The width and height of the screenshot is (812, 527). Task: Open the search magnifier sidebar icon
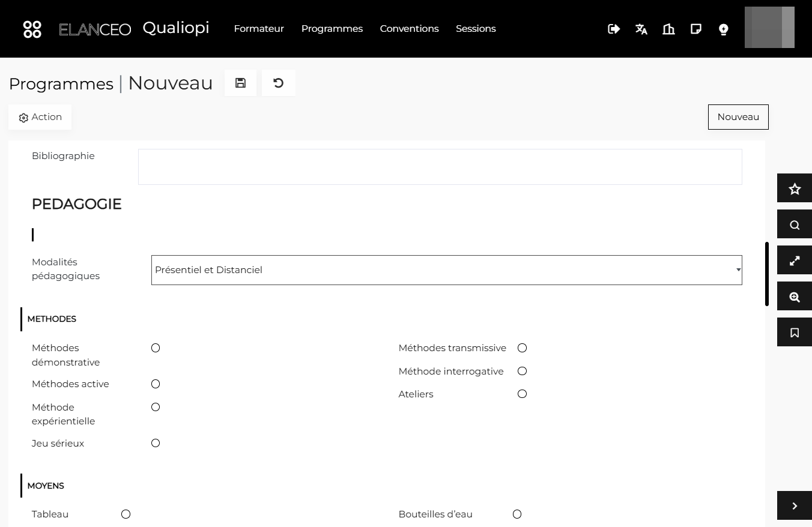tap(795, 225)
